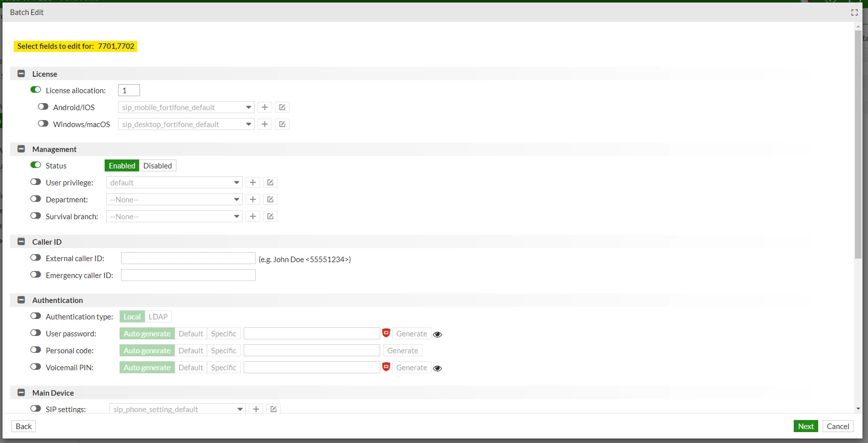
Task: Go Back to previous step
Action: 24,426
